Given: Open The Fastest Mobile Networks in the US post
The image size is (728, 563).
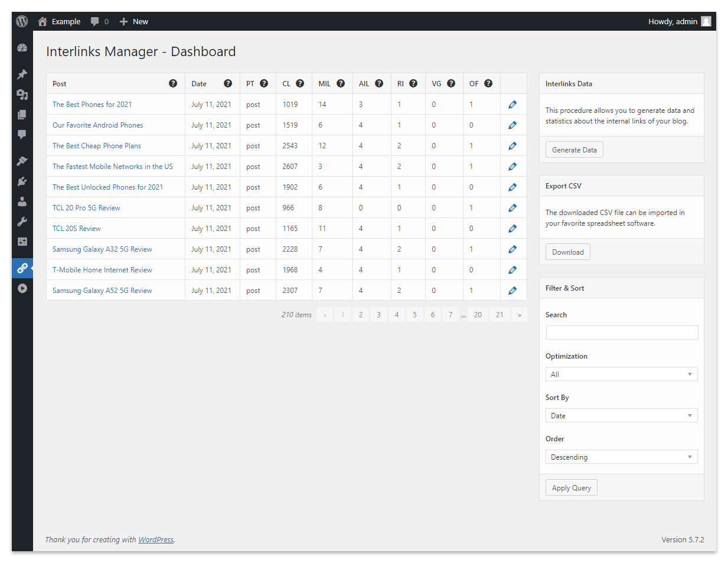Looking at the screenshot, I should [x=113, y=167].
